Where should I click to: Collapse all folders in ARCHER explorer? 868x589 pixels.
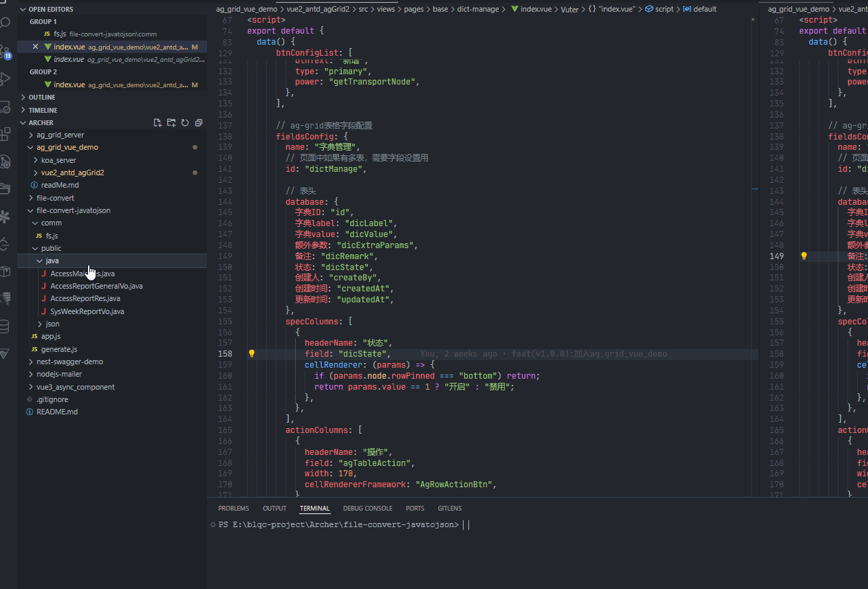coord(199,122)
